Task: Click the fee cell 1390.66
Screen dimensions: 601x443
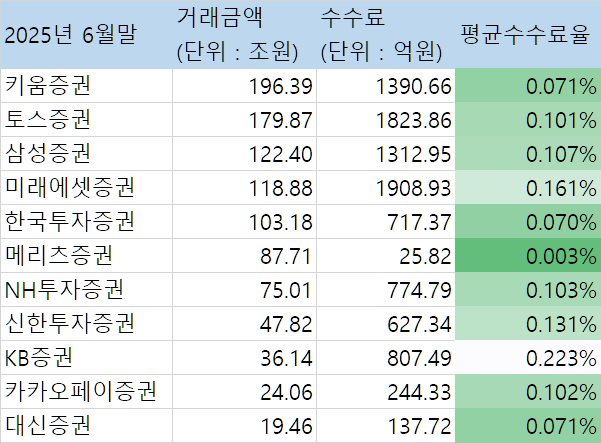Action: pyautogui.click(x=386, y=85)
